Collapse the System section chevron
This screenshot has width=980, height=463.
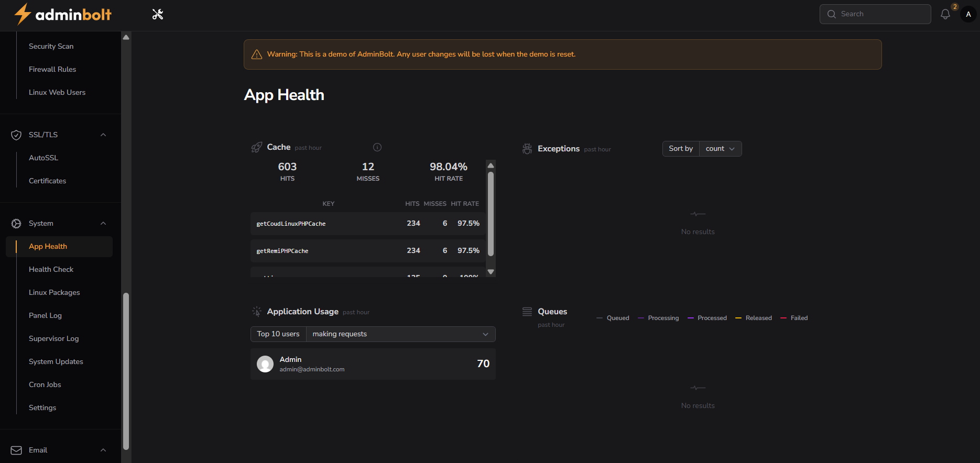[x=103, y=223]
